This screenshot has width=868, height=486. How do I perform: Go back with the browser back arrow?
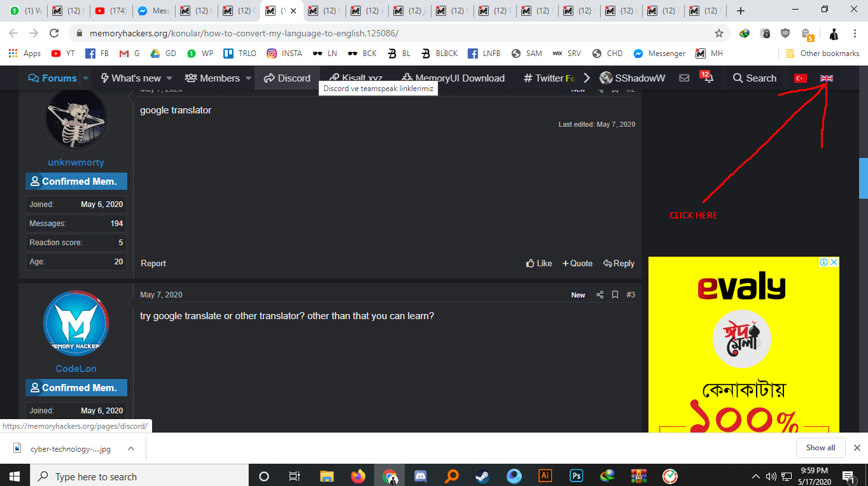tap(13, 33)
